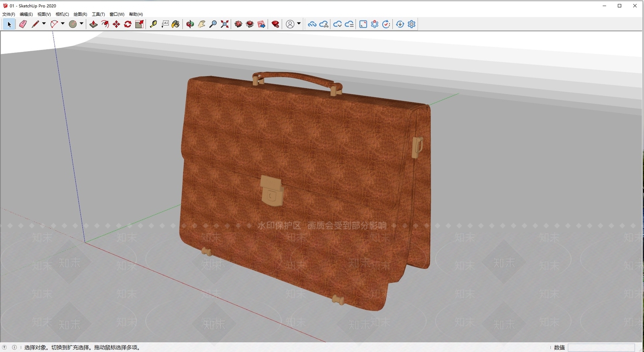Expand the Shapes tool dropdown arrow
The image size is (644, 352).
click(x=81, y=24)
